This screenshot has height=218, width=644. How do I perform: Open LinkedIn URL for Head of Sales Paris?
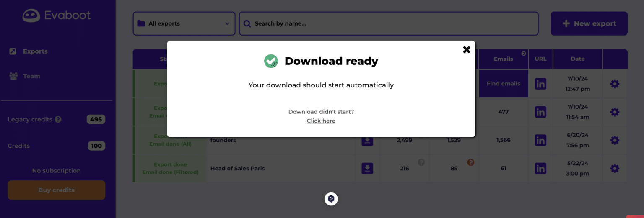click(540, 169)
